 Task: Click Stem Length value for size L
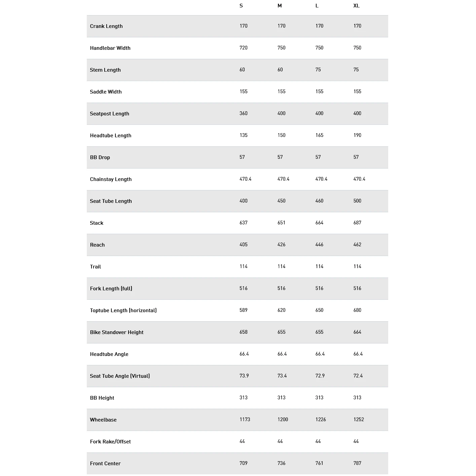pos(318,70)
